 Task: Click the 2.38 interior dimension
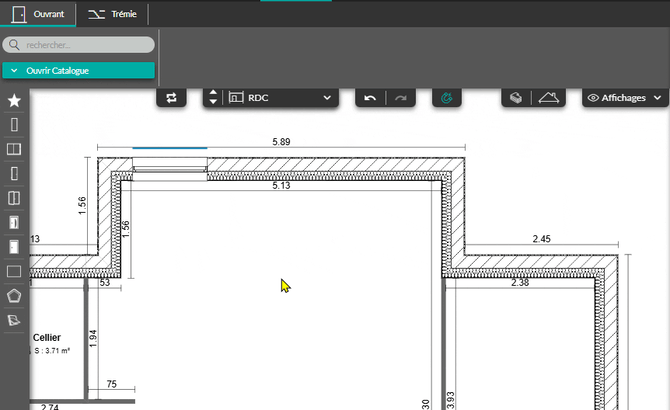click(x=520, y=282)
